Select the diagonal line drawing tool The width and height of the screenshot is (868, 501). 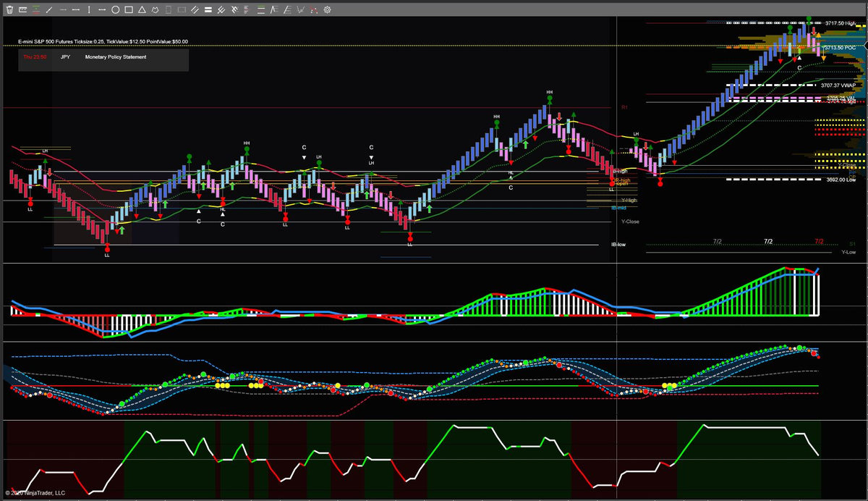pos(49,10)
